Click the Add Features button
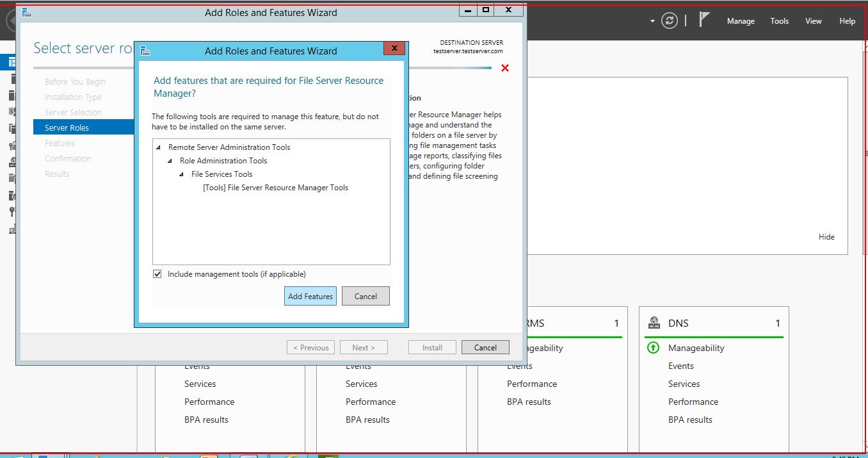This screenshot has width=868, height=458. [x=310, y=296]
